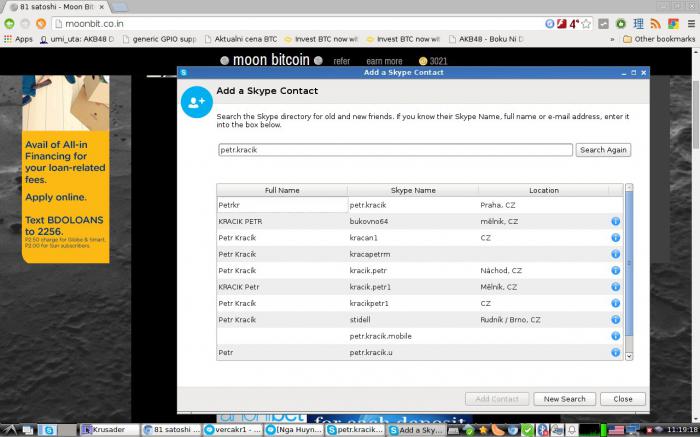Click the US flag keyboard layout indicator
Viewport: 700px width, 437px height.
click(x=616, y=430)
